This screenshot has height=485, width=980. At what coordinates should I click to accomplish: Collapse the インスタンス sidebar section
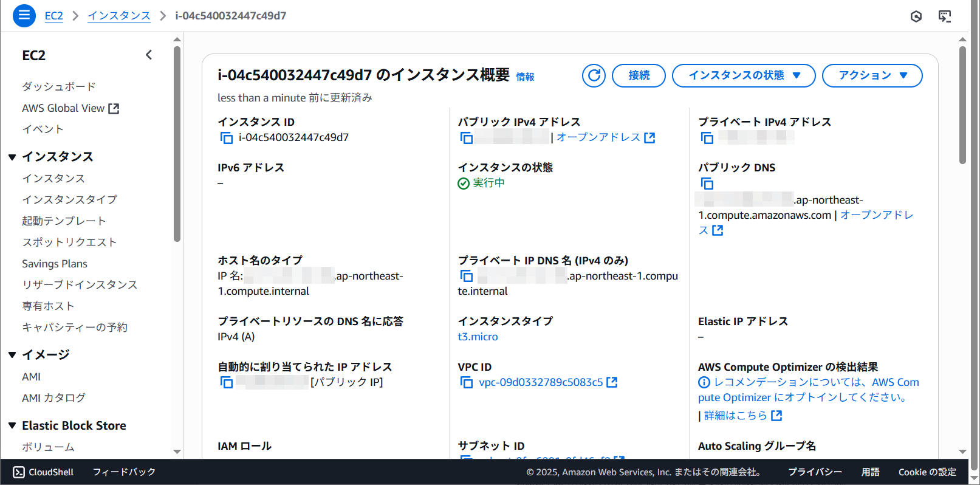tap(12, 157)
